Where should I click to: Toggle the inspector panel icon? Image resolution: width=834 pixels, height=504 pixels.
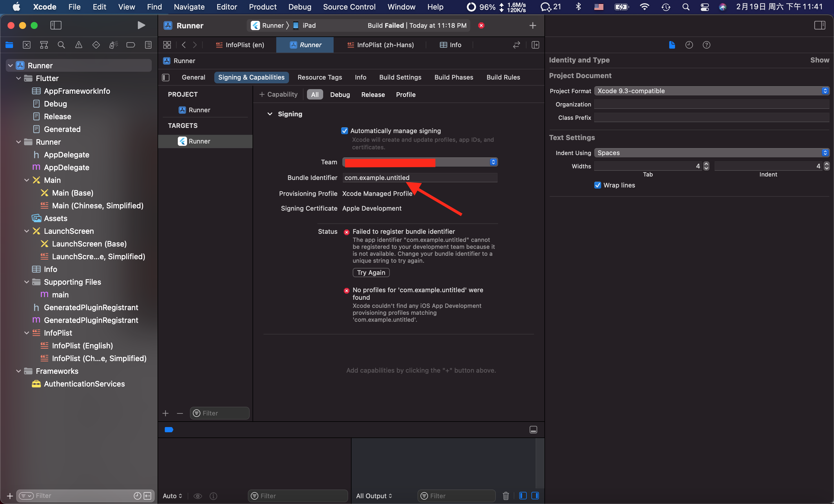pos(820,25)
